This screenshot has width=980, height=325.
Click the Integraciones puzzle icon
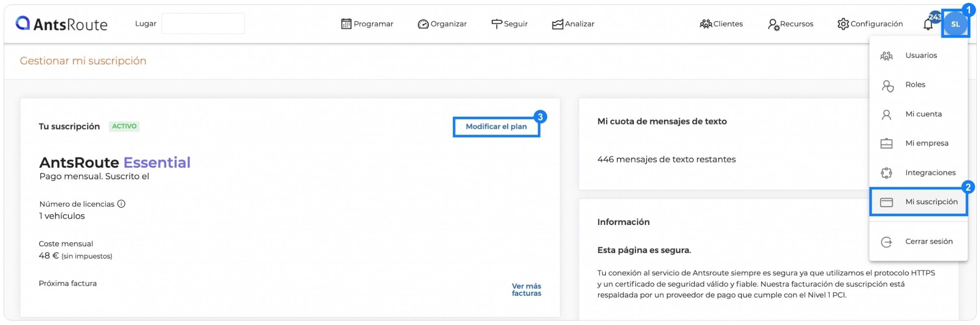click(886, 173)
